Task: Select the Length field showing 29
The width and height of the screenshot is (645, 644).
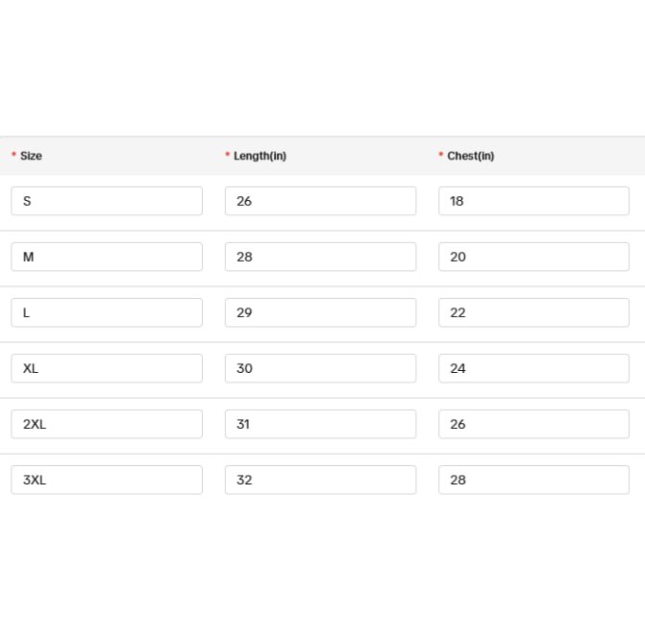Action: (320, 312)
